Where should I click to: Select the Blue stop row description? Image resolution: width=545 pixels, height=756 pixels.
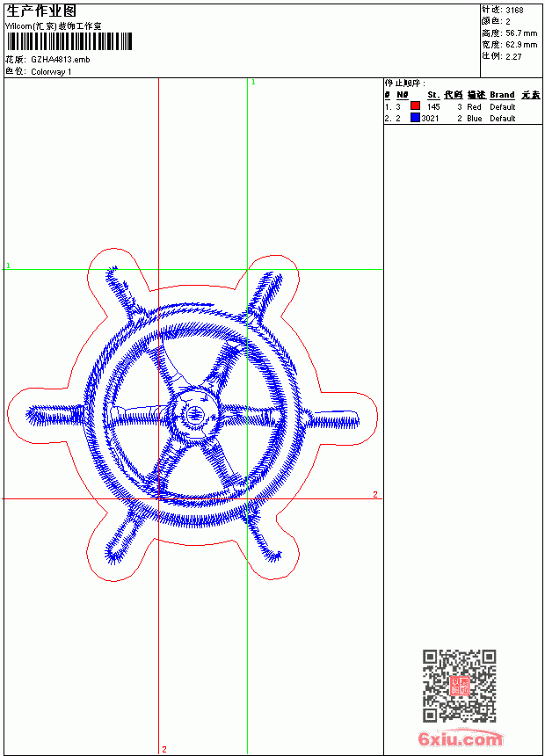coord(474,119)
